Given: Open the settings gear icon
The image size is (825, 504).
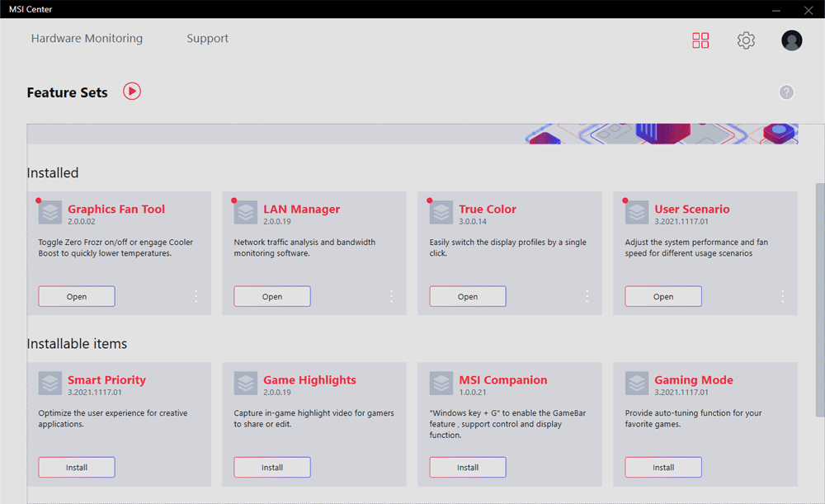Looking at the screenshot, I should click(x=746, y=40).
